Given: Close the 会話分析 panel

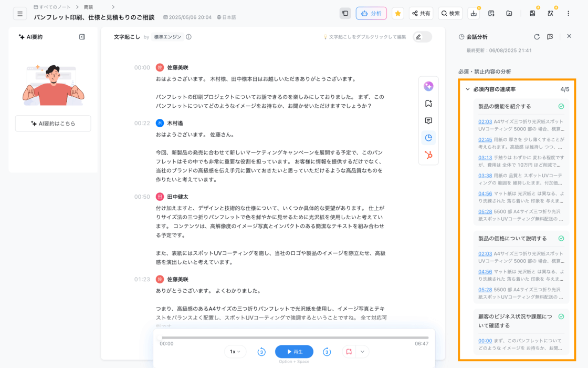Looking at the screenshot, I should [569, 36].
